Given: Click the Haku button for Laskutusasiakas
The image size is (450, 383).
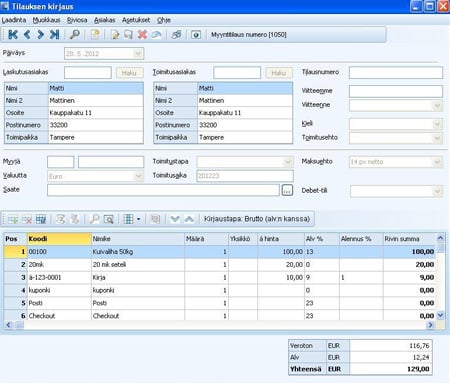Looking at the screenshot, I should [130, 73].
